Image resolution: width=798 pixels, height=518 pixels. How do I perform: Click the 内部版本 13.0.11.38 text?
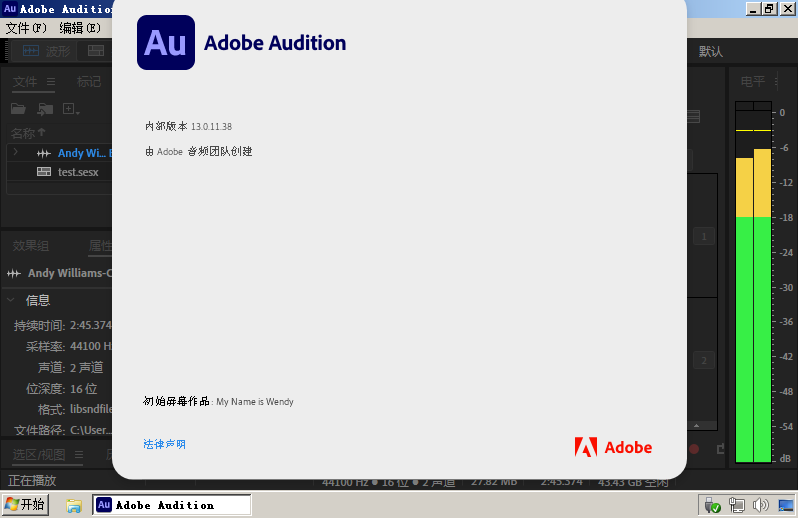[x=188, y=126]
